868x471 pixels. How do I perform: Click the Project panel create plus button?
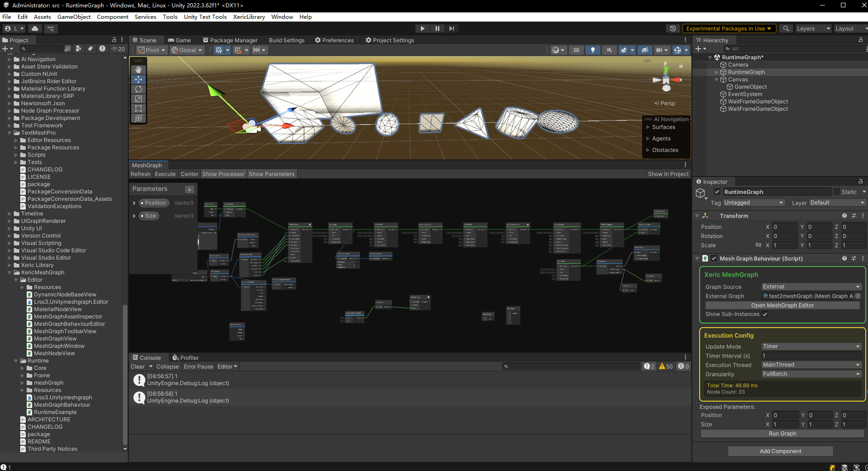tap(6, 49)
